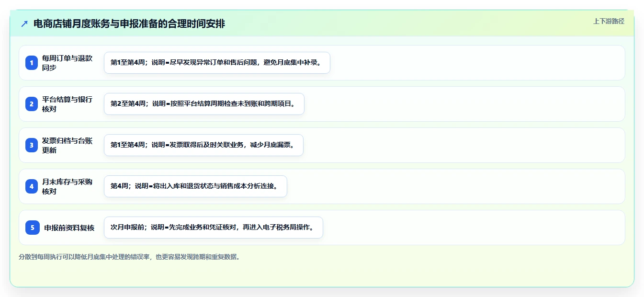This screenshot has height=297, width=644.
Task: Click the 上下游路径 label at top right
Action: pos(609,21)
